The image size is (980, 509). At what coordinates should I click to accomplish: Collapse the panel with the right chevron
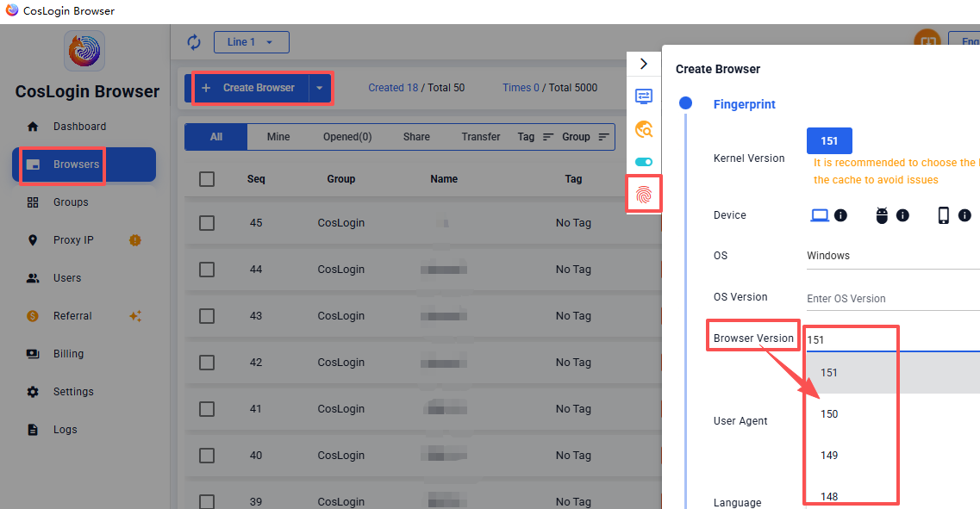[644, 64]
